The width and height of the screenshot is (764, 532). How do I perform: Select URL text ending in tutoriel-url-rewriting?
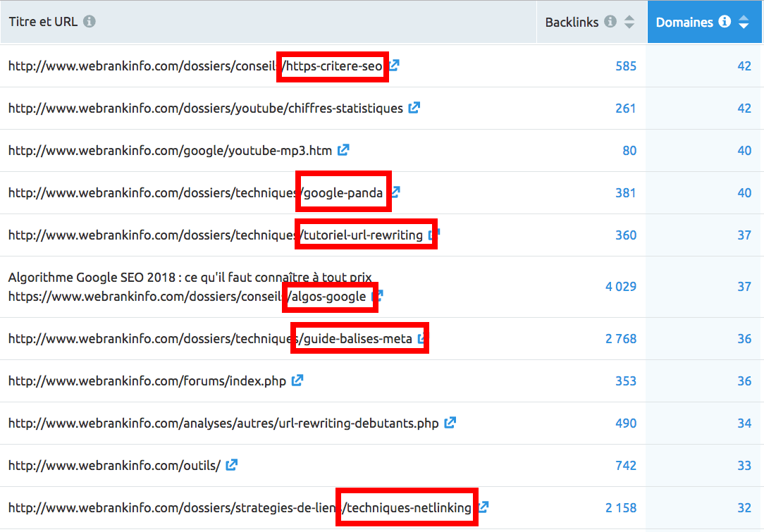tap(216, 235)
